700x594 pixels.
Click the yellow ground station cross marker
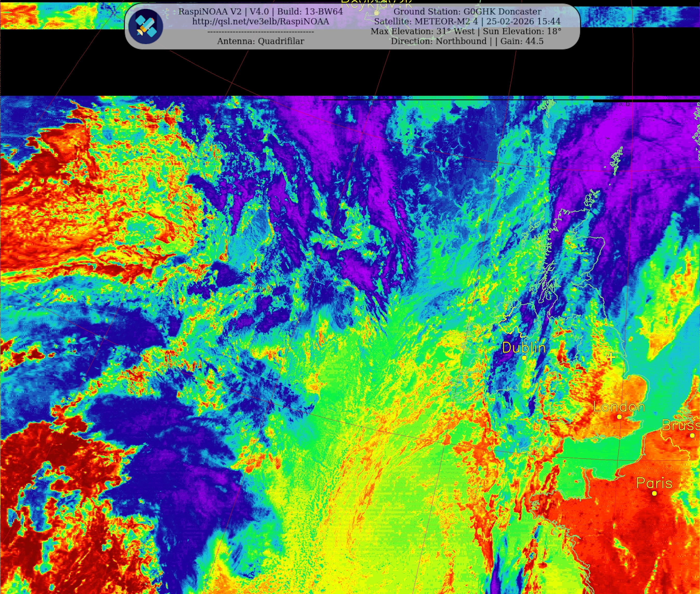point(611,357)
